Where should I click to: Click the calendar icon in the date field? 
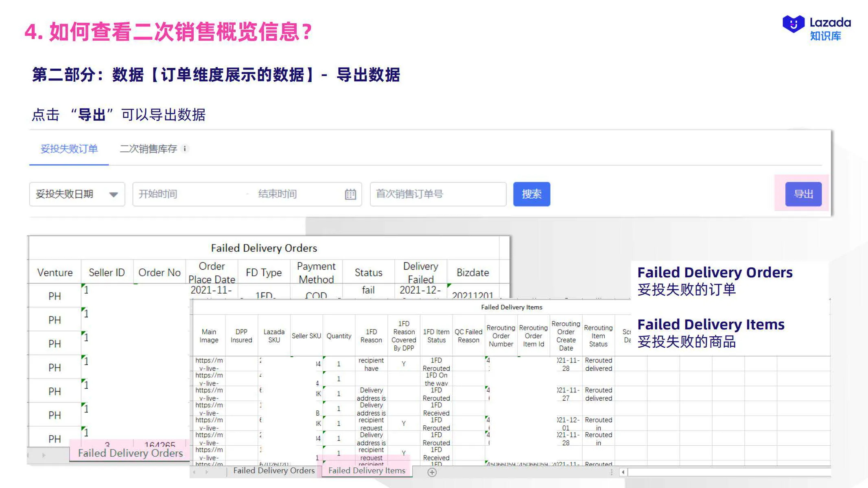pos(351,194)
